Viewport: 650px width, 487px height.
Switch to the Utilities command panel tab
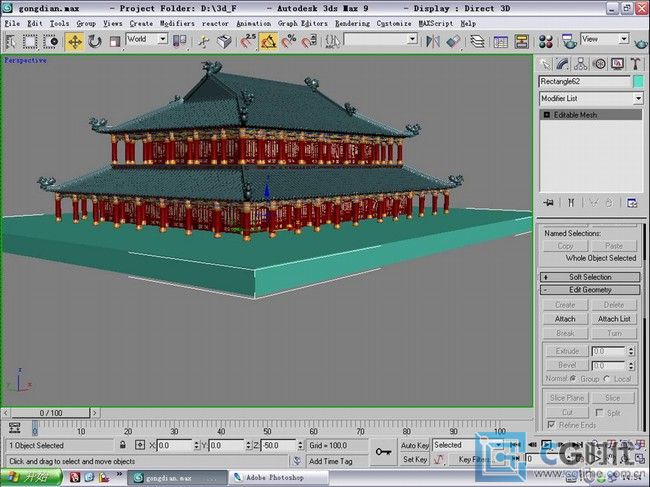[635, 64]
